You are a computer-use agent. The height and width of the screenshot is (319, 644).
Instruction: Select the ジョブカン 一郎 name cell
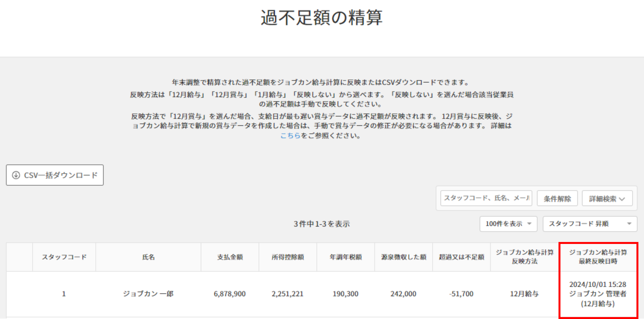pos(148,294)
